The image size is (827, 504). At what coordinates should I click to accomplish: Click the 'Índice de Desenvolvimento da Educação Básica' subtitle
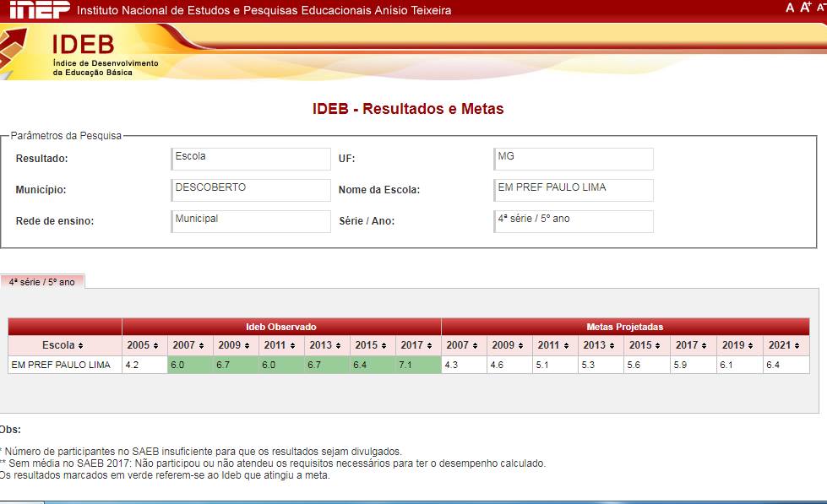pos(106,68)
